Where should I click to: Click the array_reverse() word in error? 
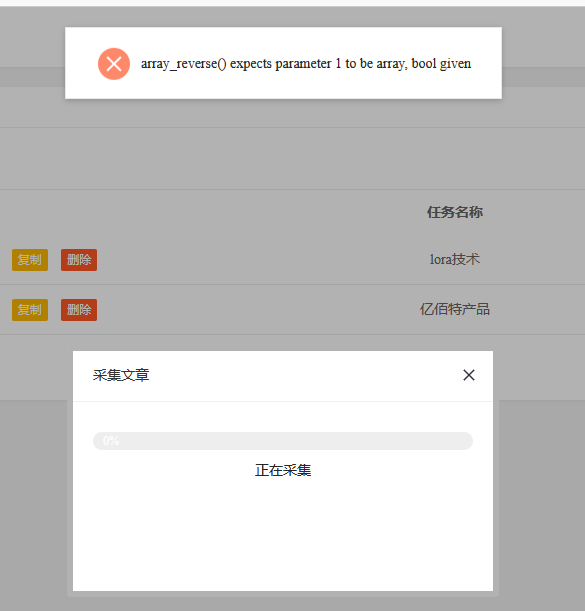(x=183, y=64)
